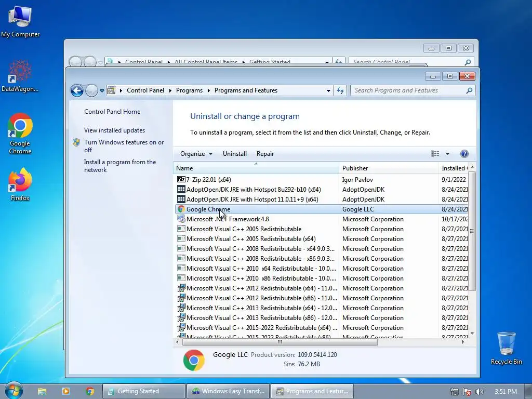Click the Microsoft .NET Framework 4.8 icon

[181, 219]
